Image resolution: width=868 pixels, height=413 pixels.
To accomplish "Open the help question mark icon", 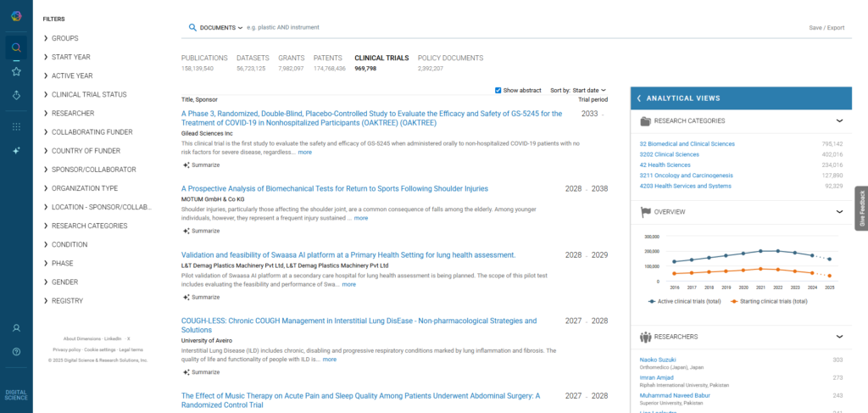I will (16, 351).
